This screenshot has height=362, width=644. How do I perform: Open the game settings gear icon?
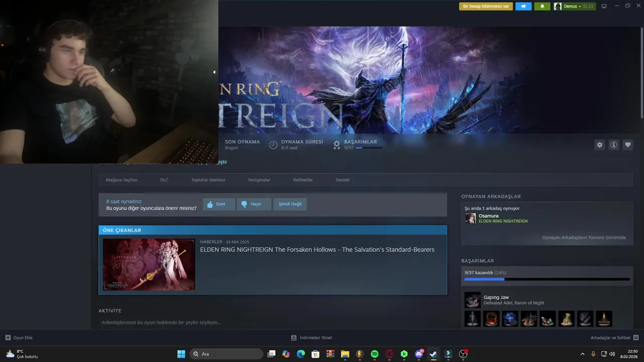tap(599, 145)
